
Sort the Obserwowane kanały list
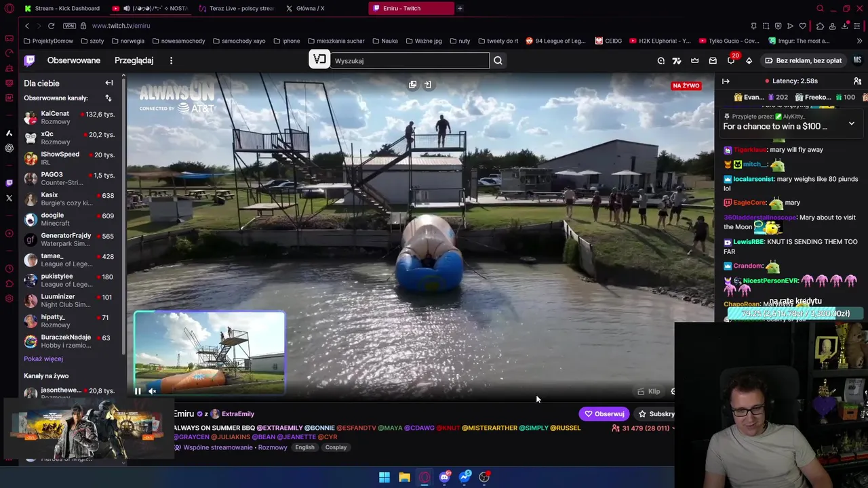108,98
